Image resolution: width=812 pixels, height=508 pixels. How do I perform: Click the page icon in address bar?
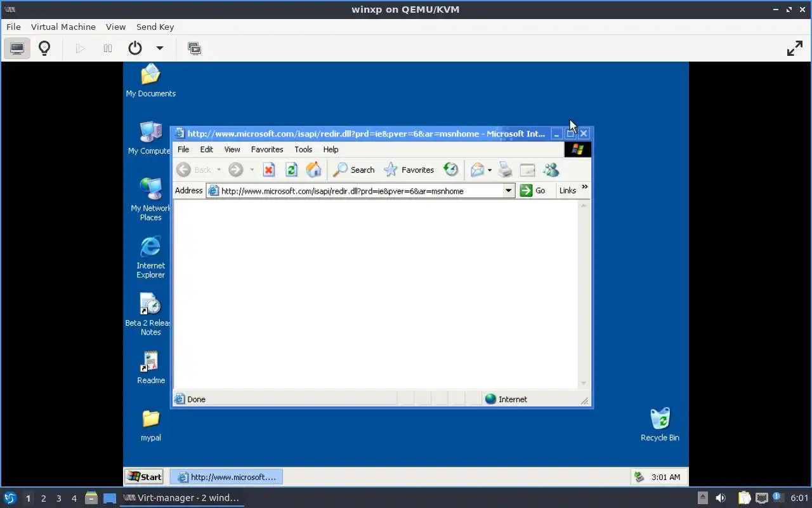213,190
